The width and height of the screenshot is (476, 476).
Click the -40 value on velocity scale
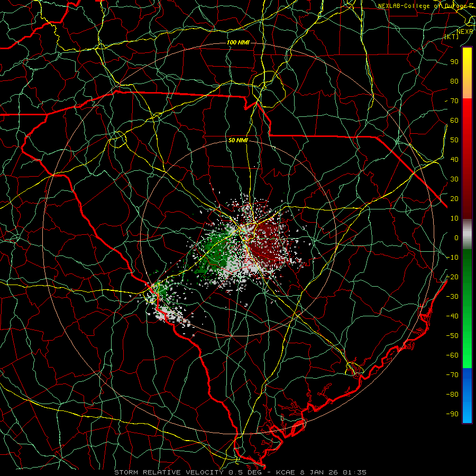tap(452, 316)
